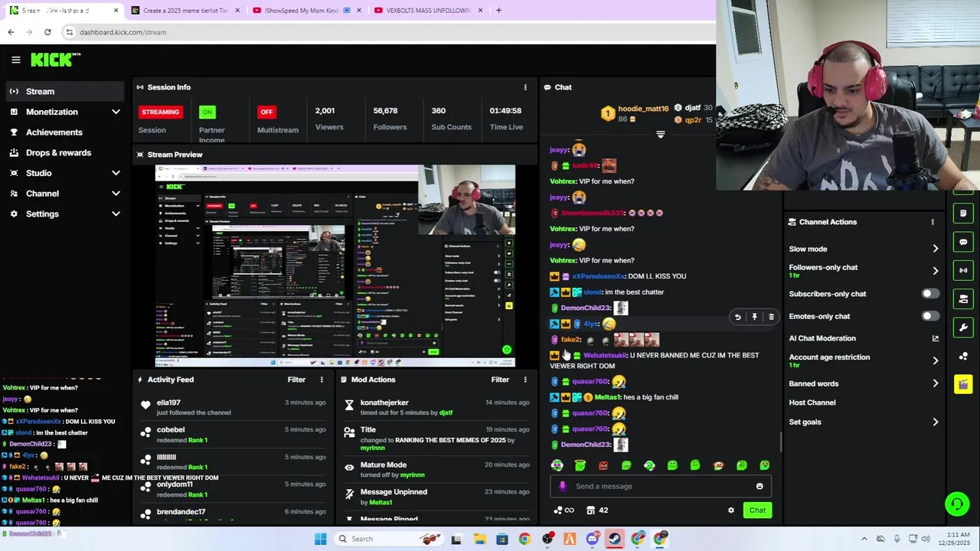Expand Set goals option
The image size is (980, 551).
coord(935,422)
